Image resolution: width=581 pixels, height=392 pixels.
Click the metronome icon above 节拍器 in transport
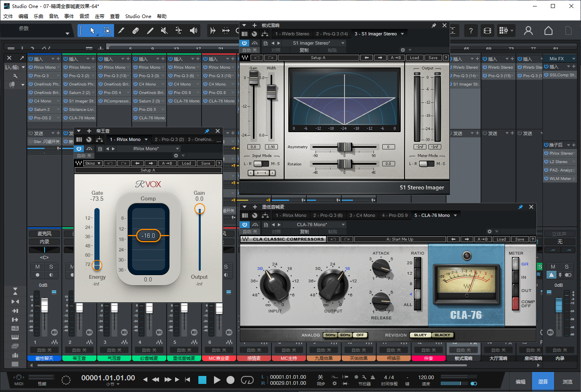(373, 377)
